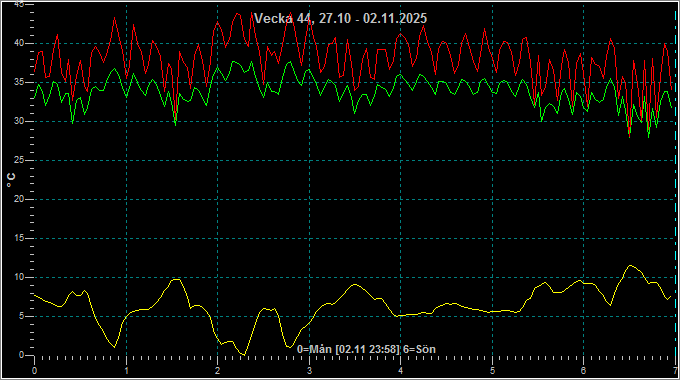The height and width of the screenshot is (380, 680).
Task: Click the 40 degree label on the temperature axis
Action: pyautogui.click(x=19, y=43)
